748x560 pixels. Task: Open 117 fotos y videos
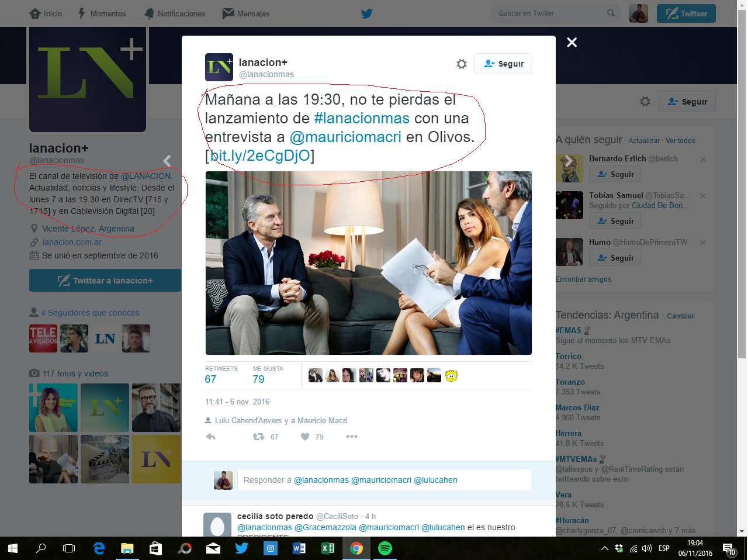75,374
